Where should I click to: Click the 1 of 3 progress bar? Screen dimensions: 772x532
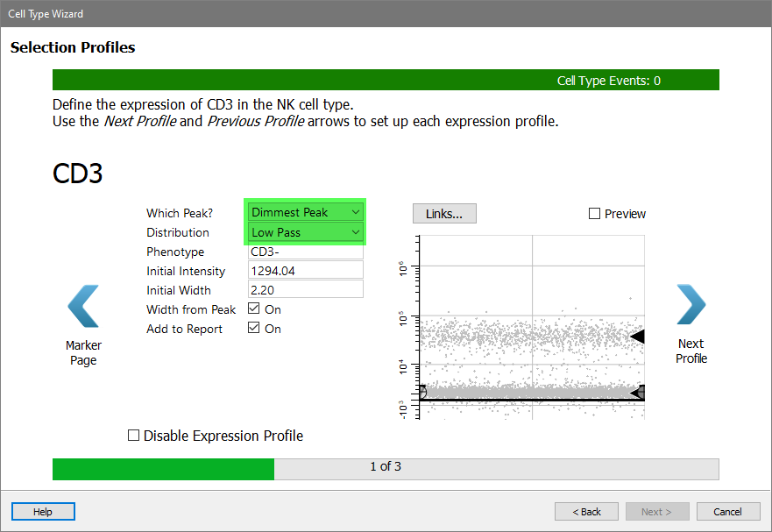386,467
